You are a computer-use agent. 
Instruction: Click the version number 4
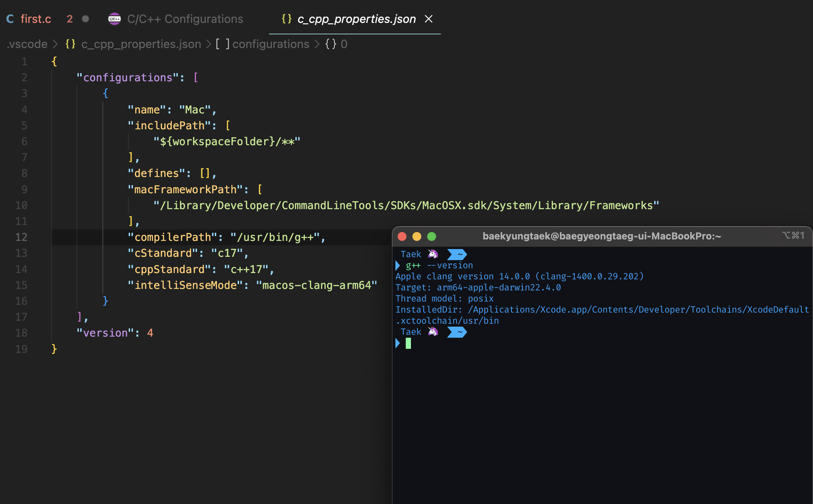(x=150, y=333)
